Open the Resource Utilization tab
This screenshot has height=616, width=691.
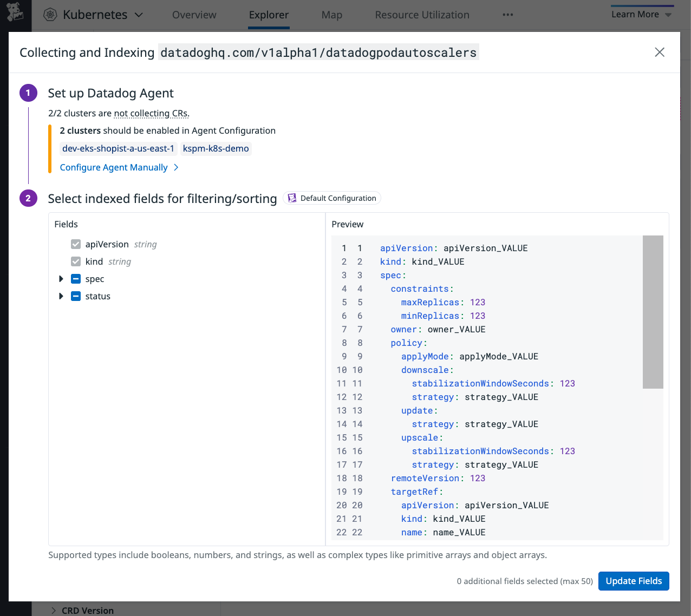pyautogui.click(x=422, y=15)
